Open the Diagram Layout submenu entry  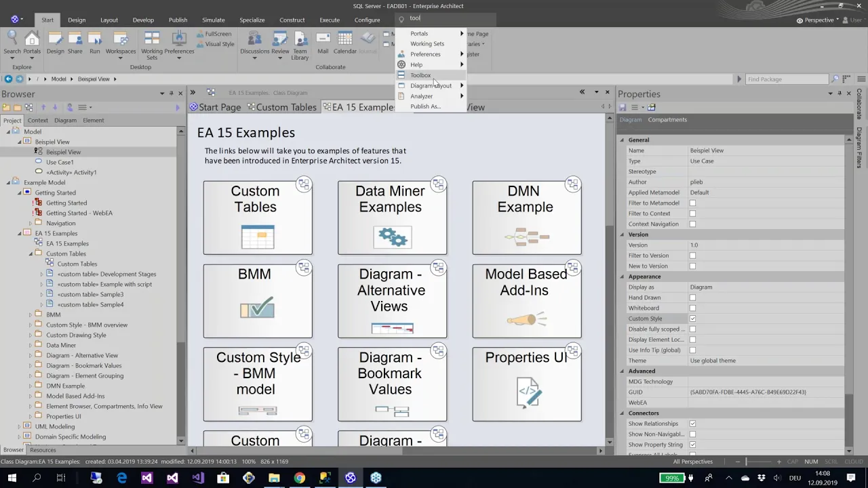[x=431, y=85]
